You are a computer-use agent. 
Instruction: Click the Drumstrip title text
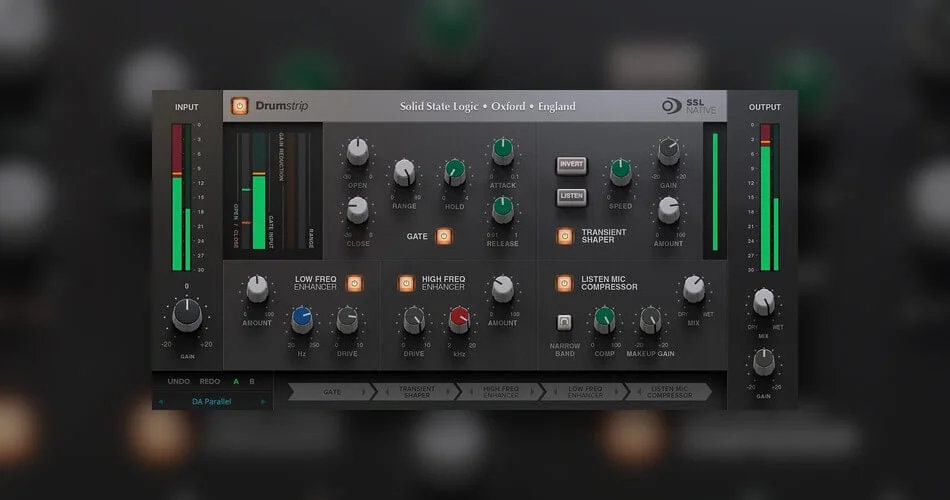(x=282, y=106)
